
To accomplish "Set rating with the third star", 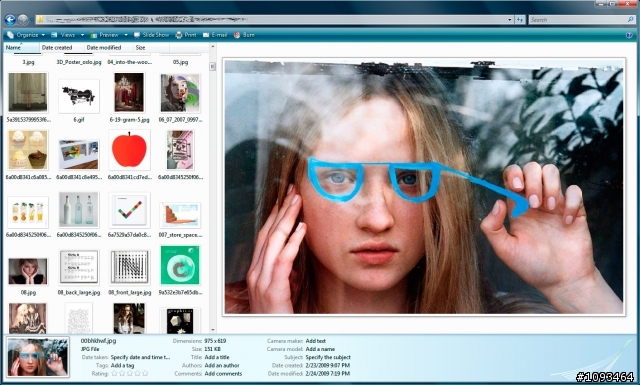I will [129, 374].
